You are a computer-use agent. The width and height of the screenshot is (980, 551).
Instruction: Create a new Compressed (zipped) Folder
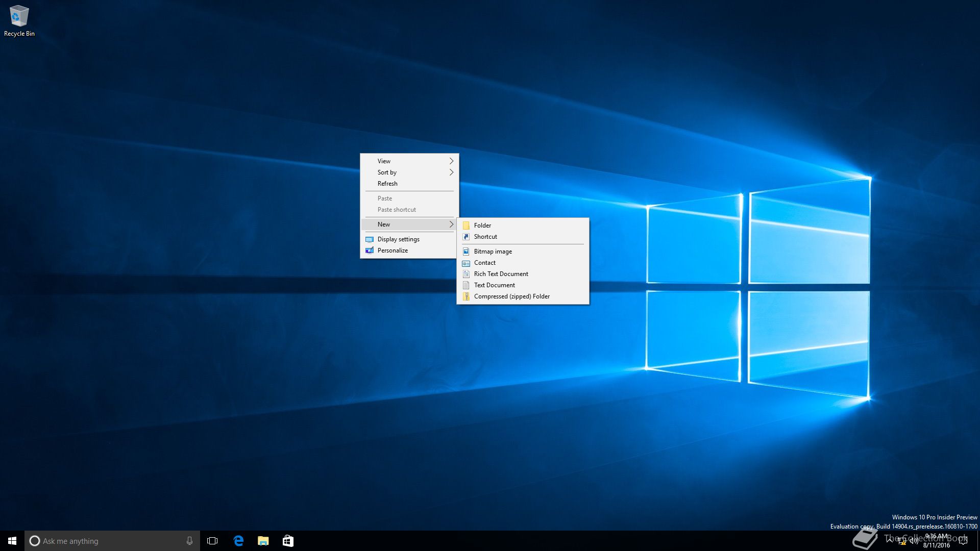click(523, 296)
